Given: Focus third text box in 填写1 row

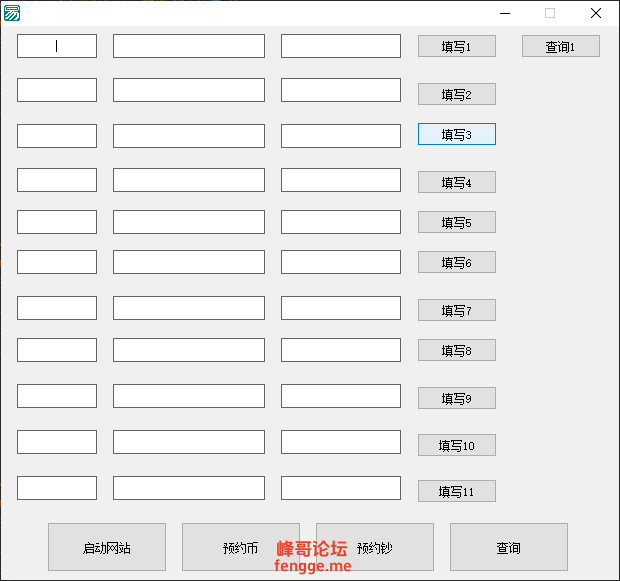Looking at the screenshot, I should click(341, 46).
